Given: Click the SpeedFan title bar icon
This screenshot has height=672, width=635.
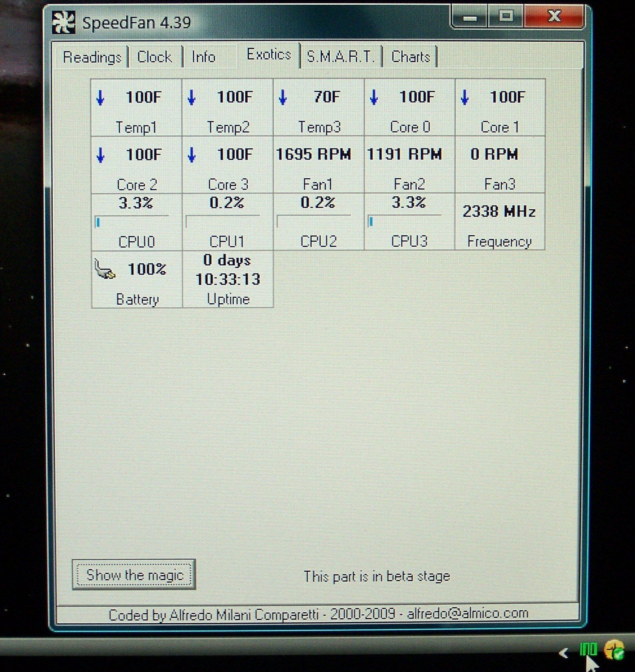Looking at the screenshot, I should point(63,23).
